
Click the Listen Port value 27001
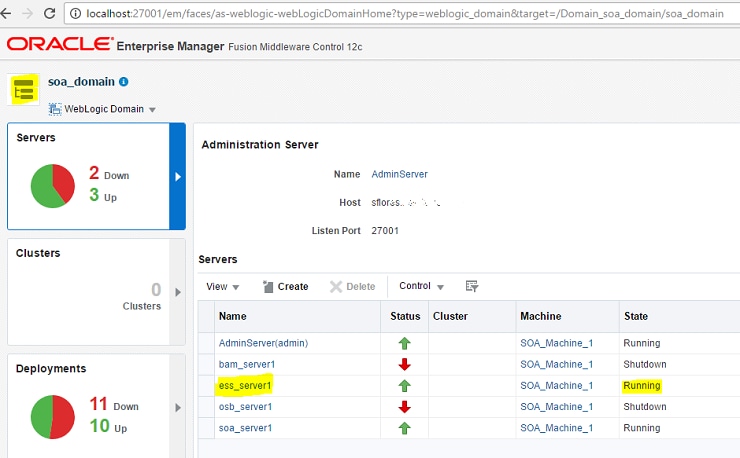click(385, 231)
